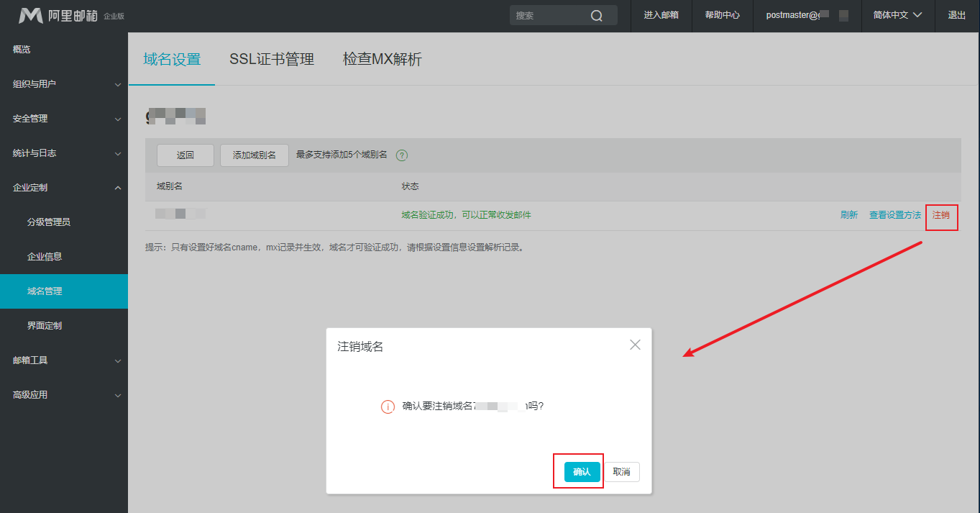Open the 简体中文 language dropdown
980x513 pixels.
(897, 15)
